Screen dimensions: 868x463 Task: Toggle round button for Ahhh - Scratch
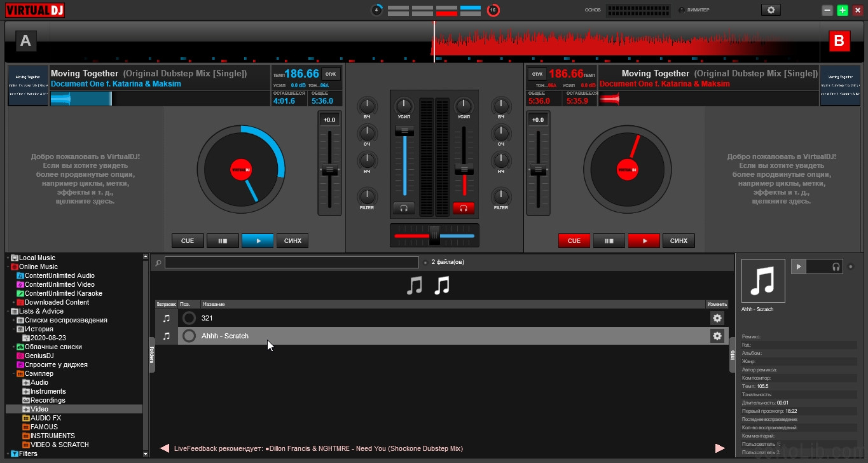[x=189, y=336]
